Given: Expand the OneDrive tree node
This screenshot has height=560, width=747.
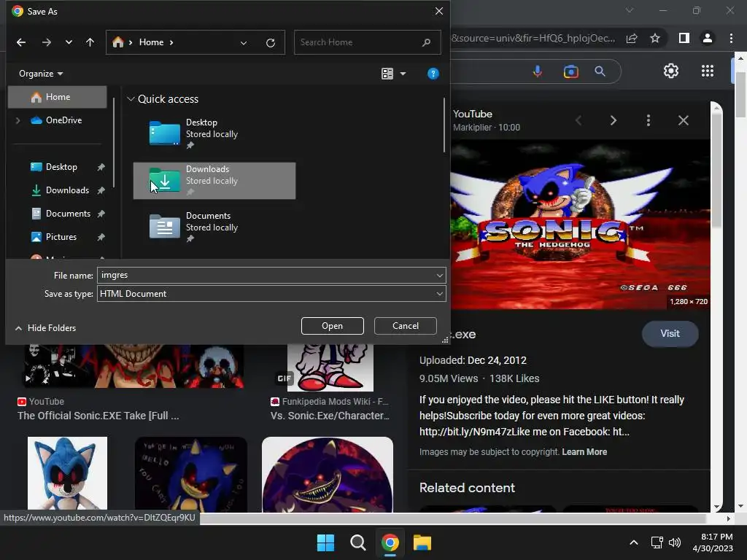Looking at the screenshot, I should click(x=18, y=120).
